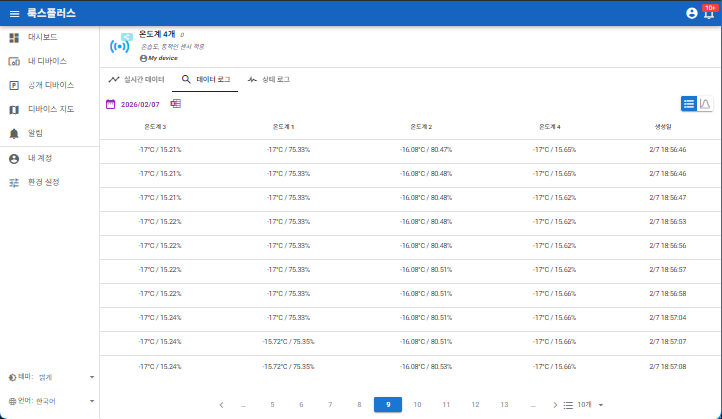
Task: Open 대시보드 in the sidebar
Action: click(x=42, y=37)
